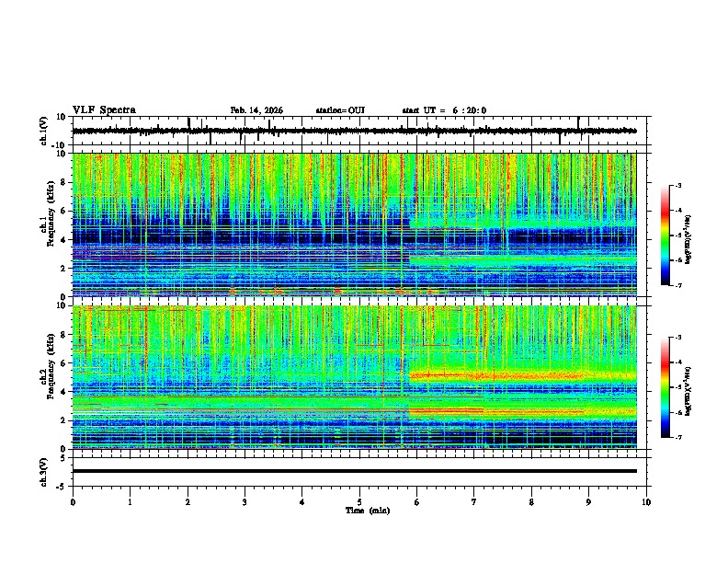Click the '-3' tick on ch.1 colorbar
This screenshot has width=728, height=563.
677,185
